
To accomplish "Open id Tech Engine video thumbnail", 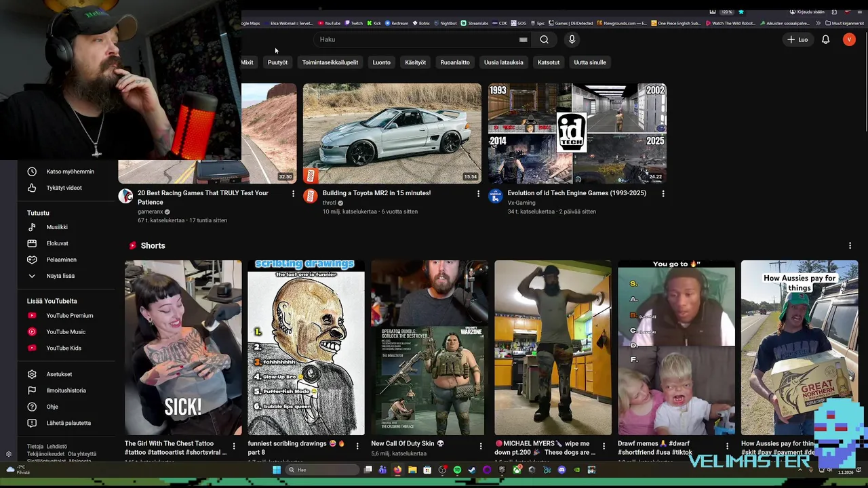I will point(577,134).
